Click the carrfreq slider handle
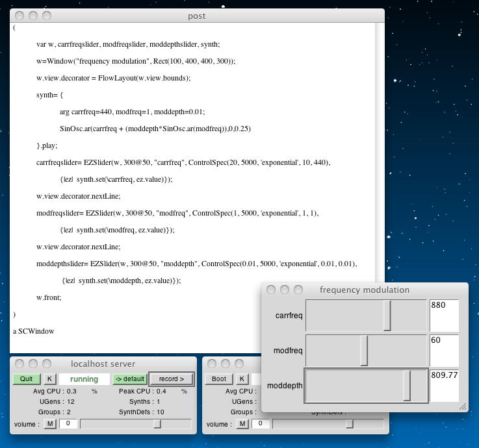The width and height of the screenshot is (479, 448). 387,316
